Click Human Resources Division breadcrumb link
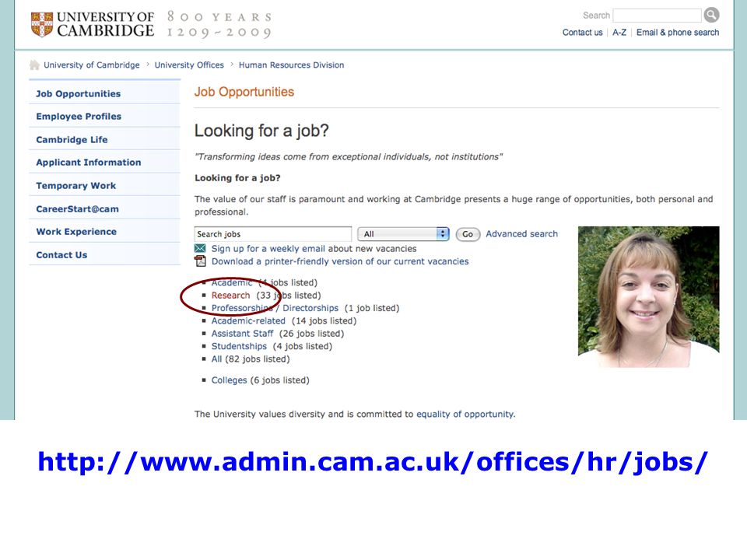The width and height of the screenshot is (747, 560). [291, 65]
